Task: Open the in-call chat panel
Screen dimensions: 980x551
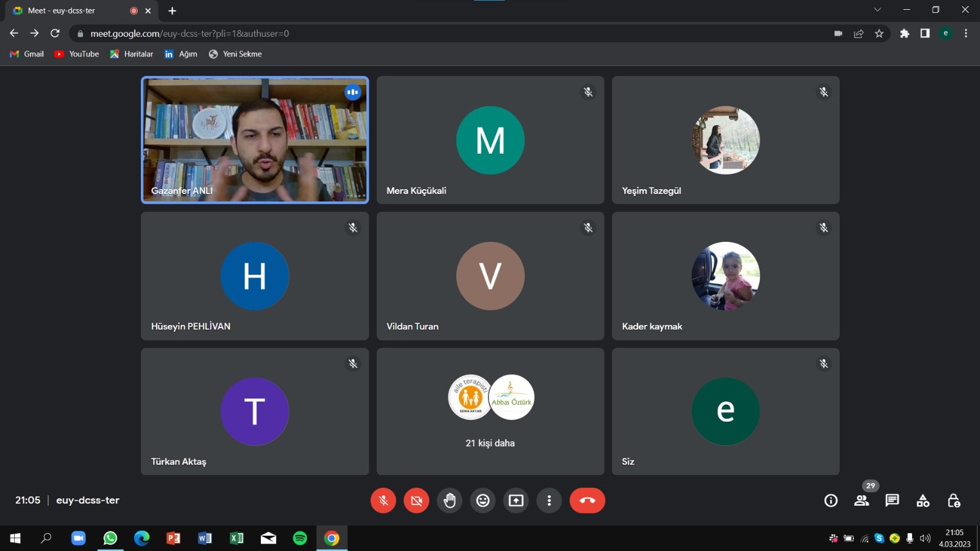Action: pyautogui.click(x=892, y=501)
